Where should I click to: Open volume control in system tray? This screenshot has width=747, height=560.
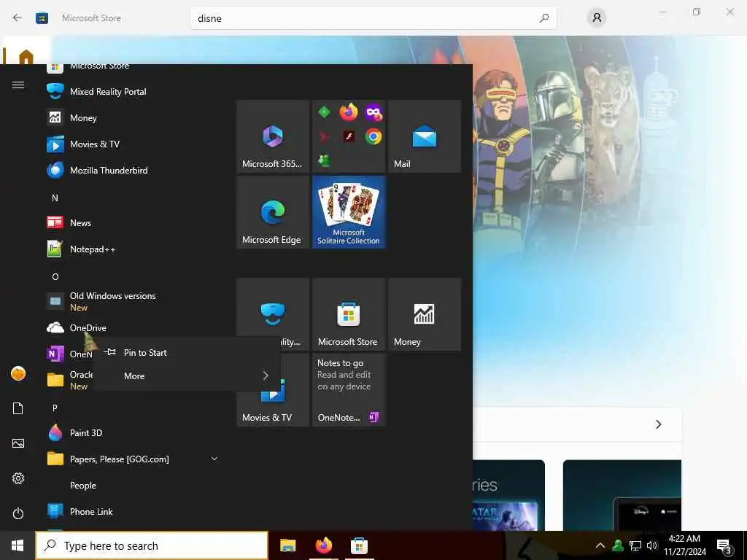[652, 545]
